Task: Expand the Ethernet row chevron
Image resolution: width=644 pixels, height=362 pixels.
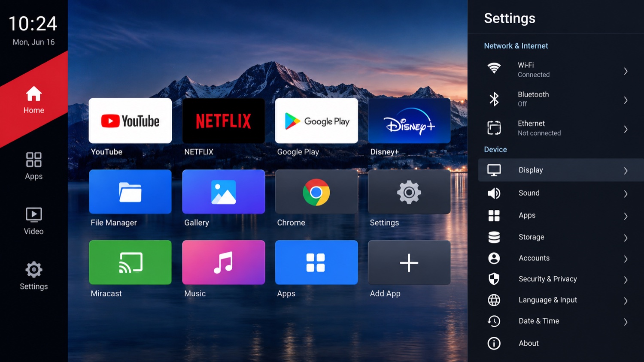Action: (x=626, y=130)
